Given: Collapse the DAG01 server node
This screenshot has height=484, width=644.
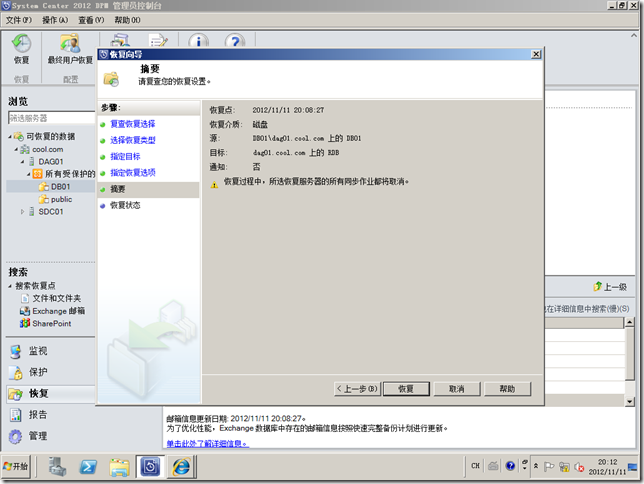Looking at the screenshot, I should (23, 162).
